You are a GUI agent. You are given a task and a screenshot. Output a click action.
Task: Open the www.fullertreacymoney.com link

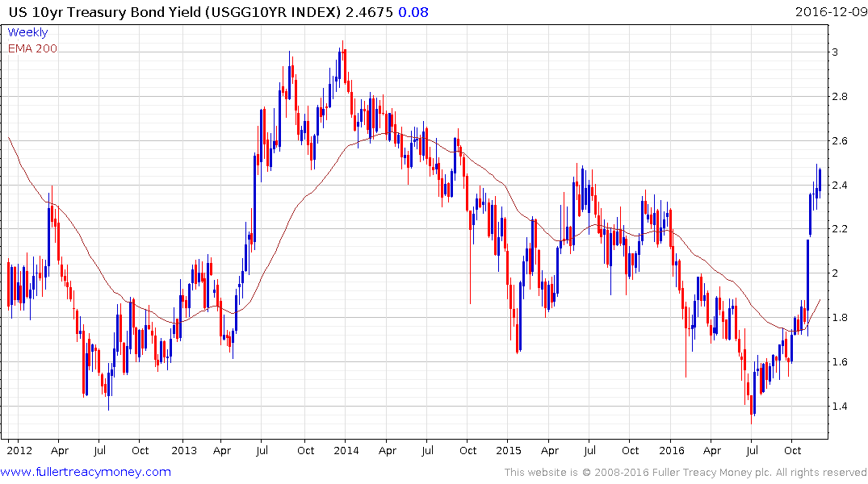[86, 473]
